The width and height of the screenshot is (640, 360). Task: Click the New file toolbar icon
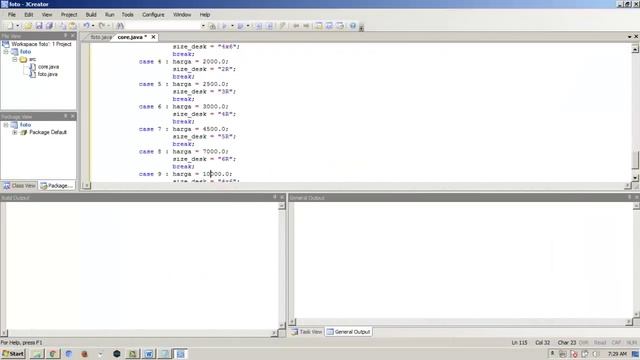tap(10, 26)
